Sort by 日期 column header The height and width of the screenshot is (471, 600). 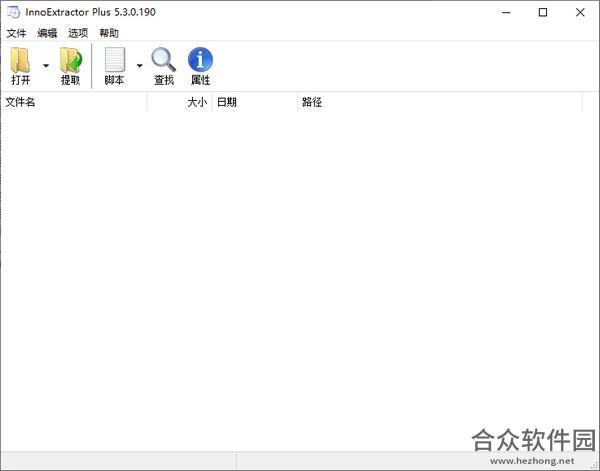pos(255,102)
